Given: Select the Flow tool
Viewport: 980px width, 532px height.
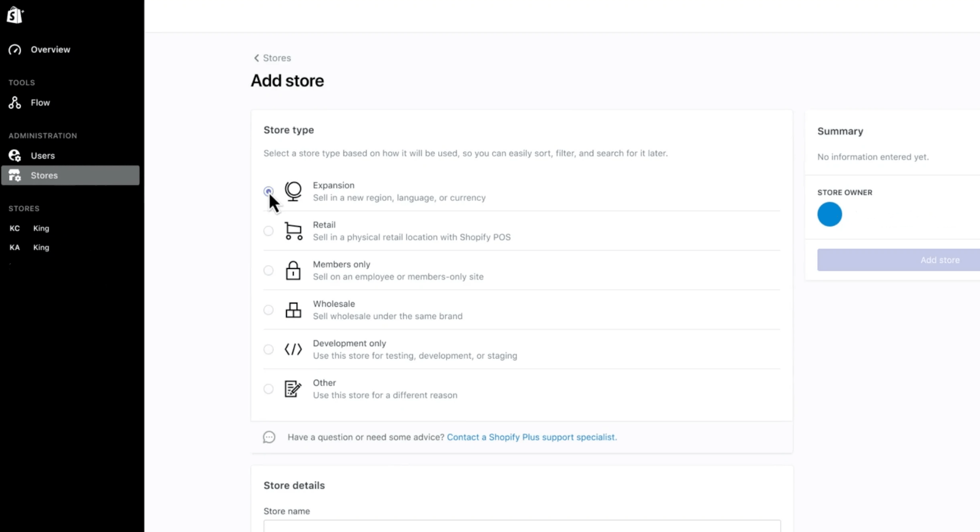Looking at the screenshot, I should 40,103.
